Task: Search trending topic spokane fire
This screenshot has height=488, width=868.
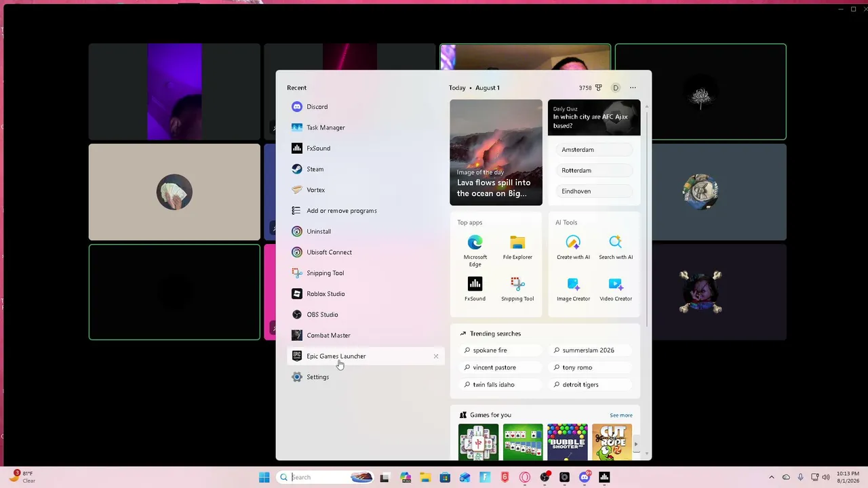Action: point(502,350)
